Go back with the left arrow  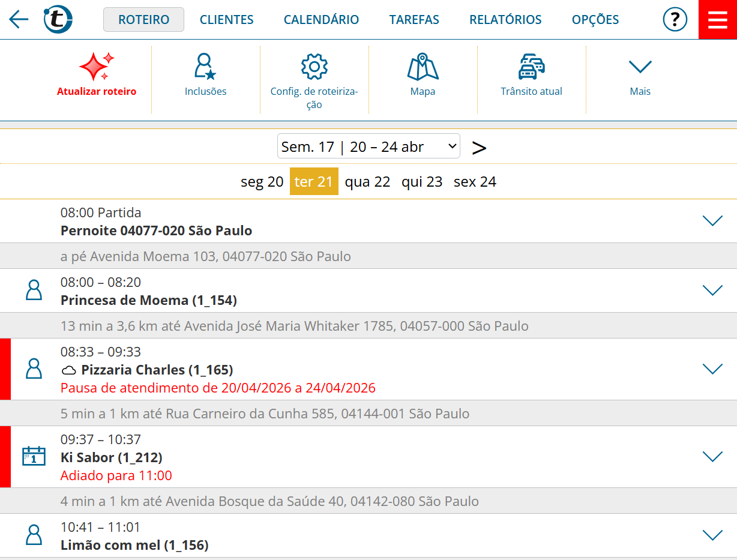pos(19,20)
